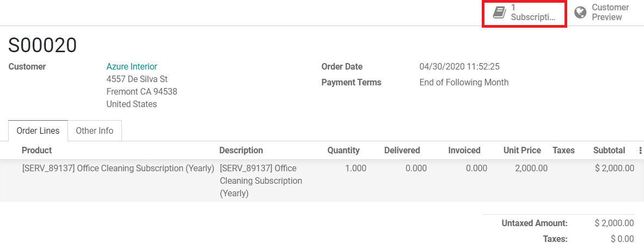Open the Customer Preview label

point(610,13)
